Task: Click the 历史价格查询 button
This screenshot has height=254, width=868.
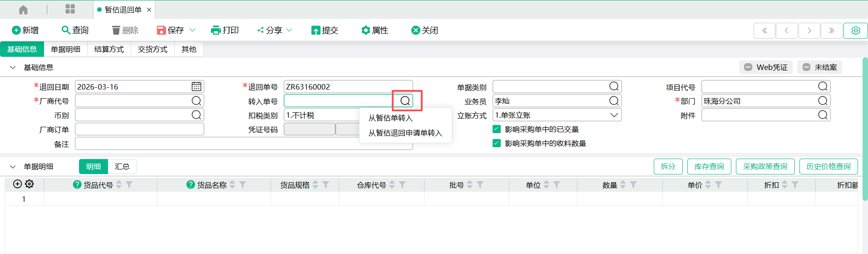Action: (828, 167)
